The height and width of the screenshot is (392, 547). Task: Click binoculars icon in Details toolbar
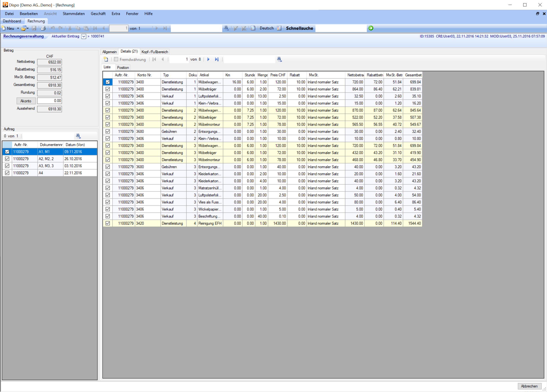[x=279, y=59]
